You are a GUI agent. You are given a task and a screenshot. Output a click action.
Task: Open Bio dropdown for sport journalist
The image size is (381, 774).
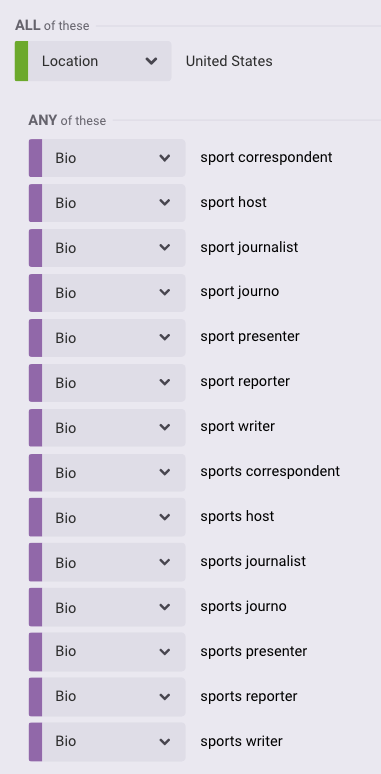[x=113, y=248]
